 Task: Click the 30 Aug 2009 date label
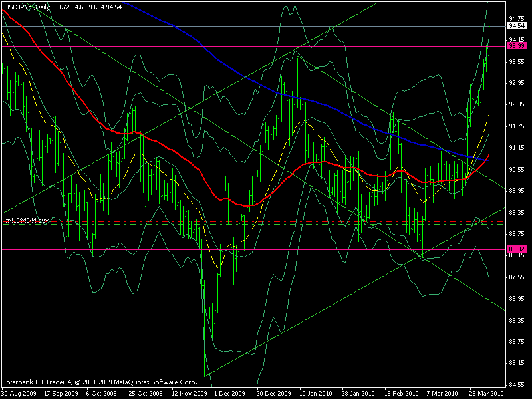[x=18, y=393]
